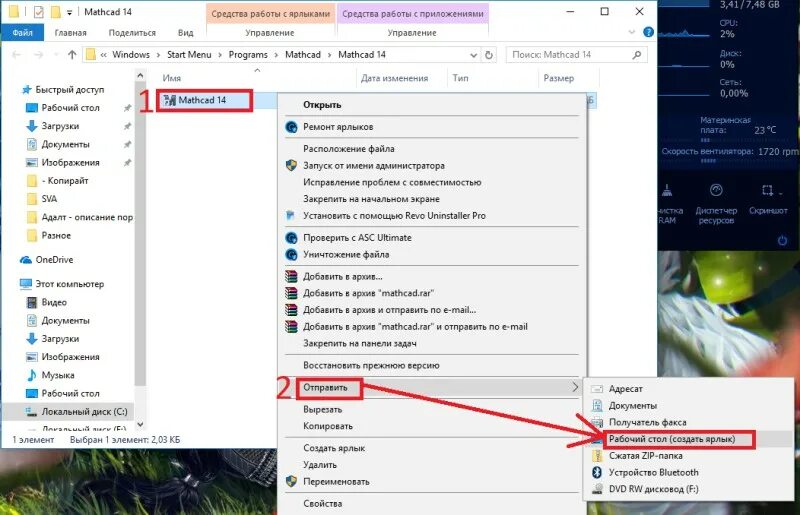
Task: Open Quick Access Toolbar customize dropdown
Action: click(x=69, y=12)
